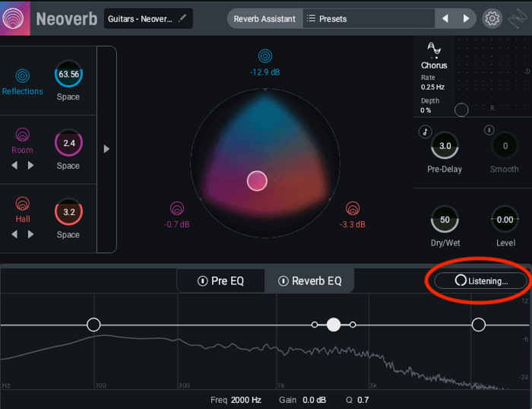Viewport: 532px width, 409px height.
Task: Select the filled 2000 Hz EQ node
Action: [334, 325]
